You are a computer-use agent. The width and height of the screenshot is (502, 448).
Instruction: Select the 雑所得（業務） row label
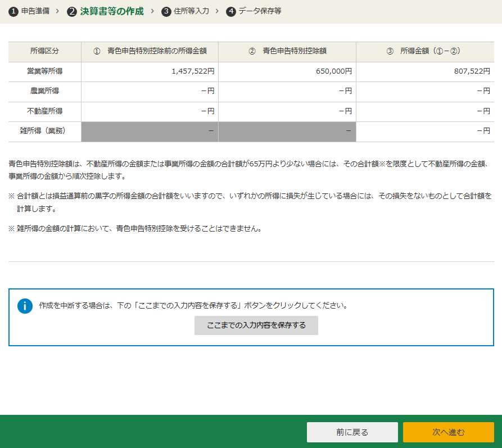coord(44,131)
